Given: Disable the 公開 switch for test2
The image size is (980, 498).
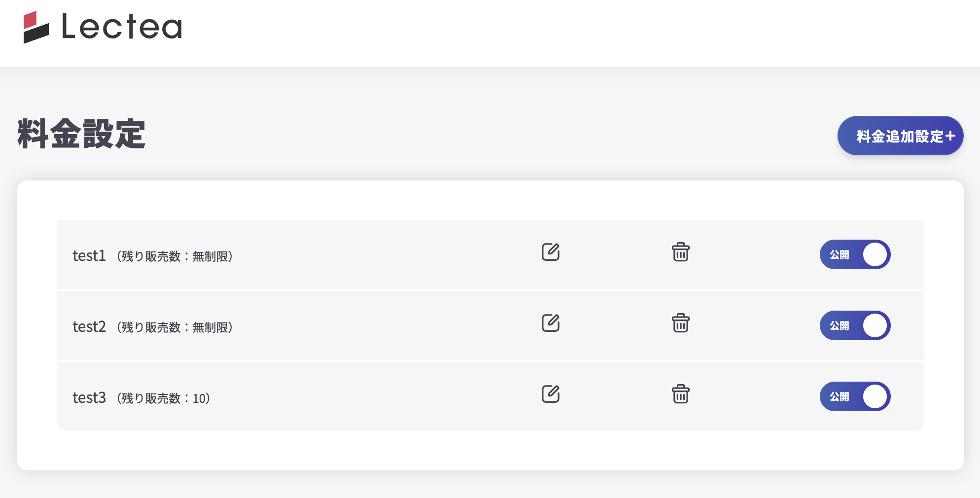Looking at the screenshot, I should click(x=855, y=325).
